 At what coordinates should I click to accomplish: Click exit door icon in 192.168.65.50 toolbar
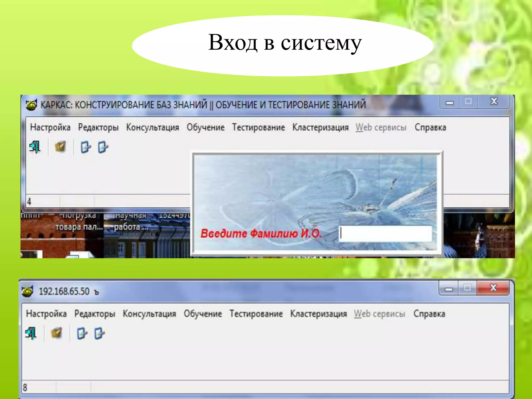tap(31, 333)
